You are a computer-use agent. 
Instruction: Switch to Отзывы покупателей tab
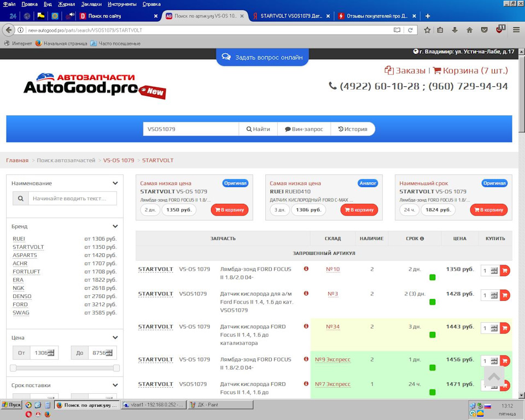377,16
